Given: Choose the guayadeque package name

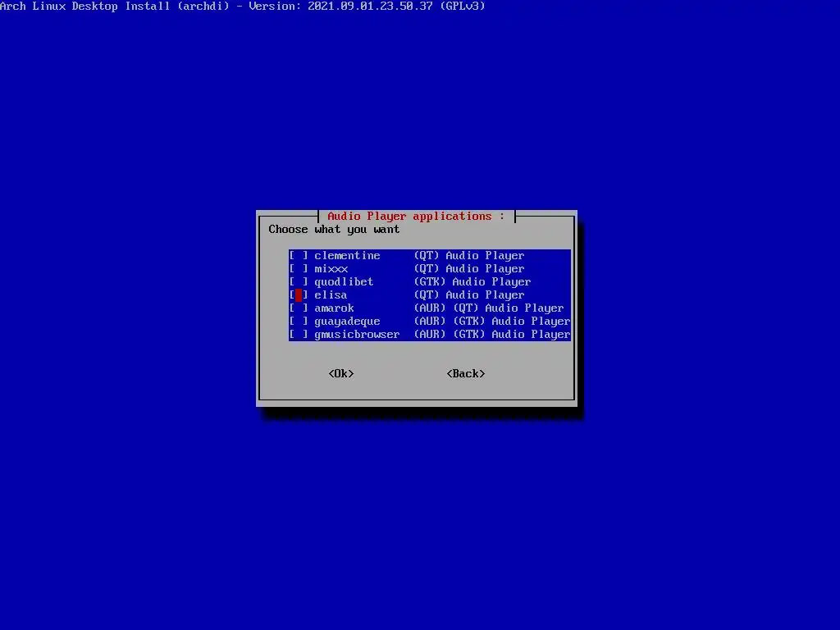Looking at the screenshot, I should (347, 322).
